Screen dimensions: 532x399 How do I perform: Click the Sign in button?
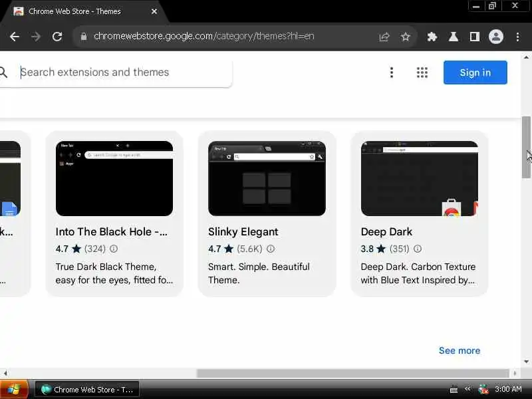[475, 72]
